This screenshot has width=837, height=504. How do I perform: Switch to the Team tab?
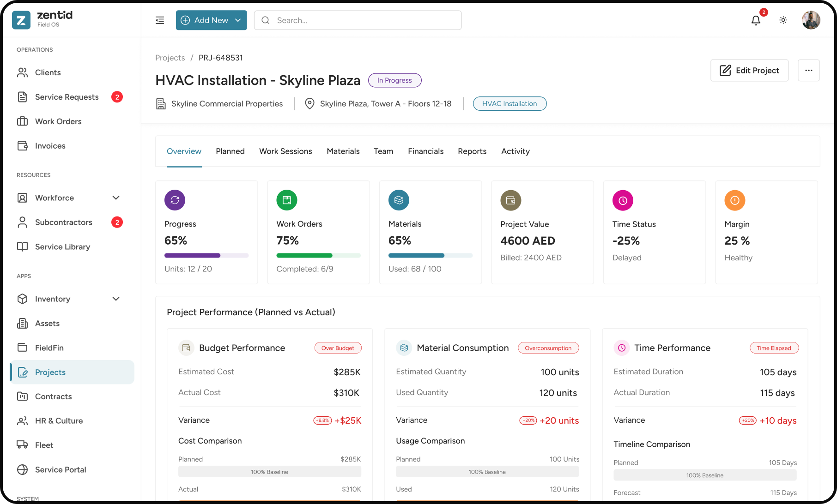tap(384, 151)
